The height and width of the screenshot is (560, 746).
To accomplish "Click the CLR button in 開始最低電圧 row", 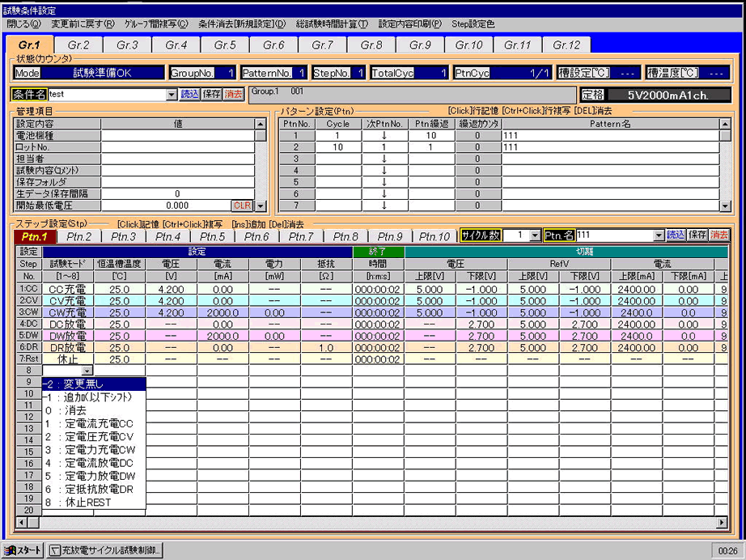I will (x=242, y=206).
